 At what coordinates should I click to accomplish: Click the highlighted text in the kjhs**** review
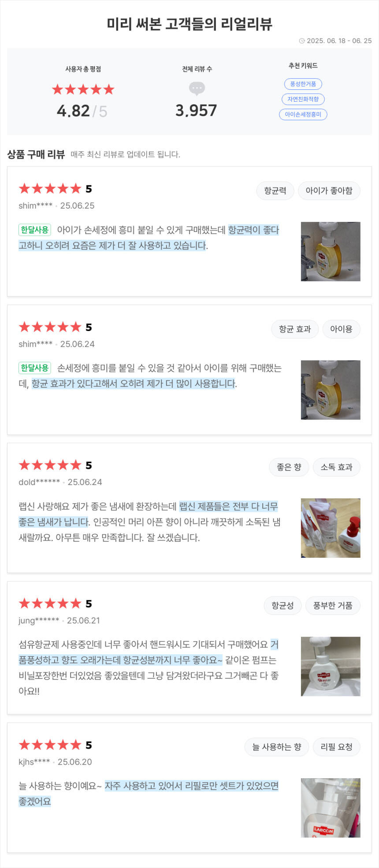[191, 786]
